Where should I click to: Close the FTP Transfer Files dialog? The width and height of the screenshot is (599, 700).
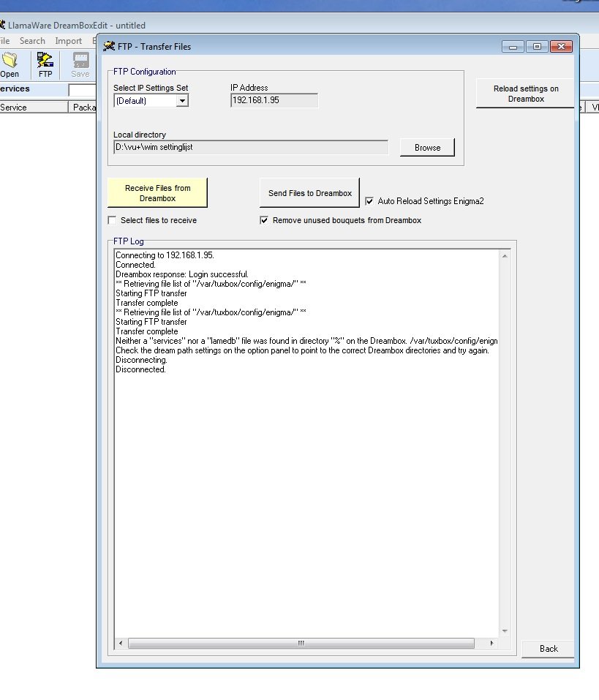pyautogui.click(x=561, y=46)
